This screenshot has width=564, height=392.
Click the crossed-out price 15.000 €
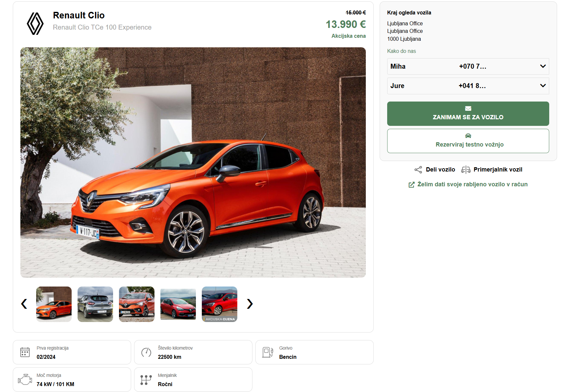click(x=356, y=12)
